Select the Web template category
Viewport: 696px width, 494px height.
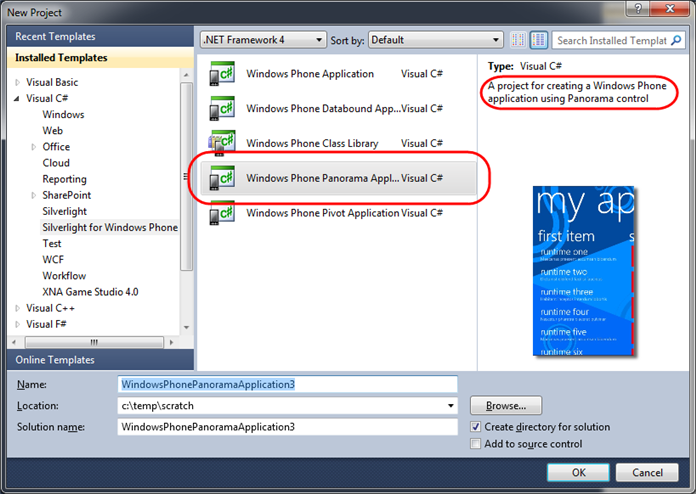click(53, 130)
